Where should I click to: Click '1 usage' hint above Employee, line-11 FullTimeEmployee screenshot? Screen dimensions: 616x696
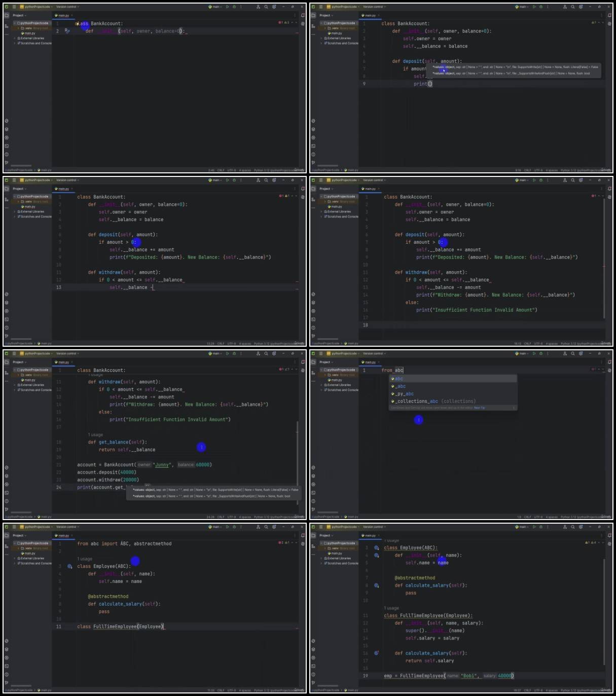85,559
